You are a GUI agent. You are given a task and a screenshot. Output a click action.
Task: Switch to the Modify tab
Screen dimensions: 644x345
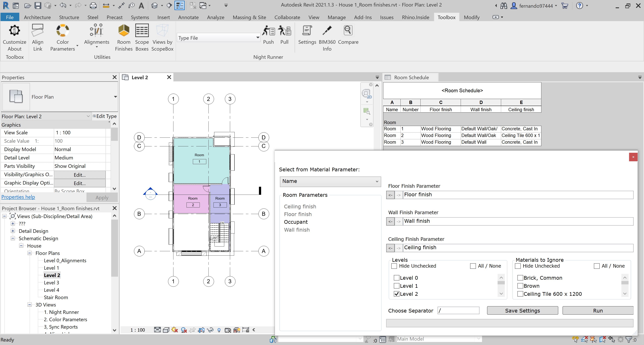point(471,17)
